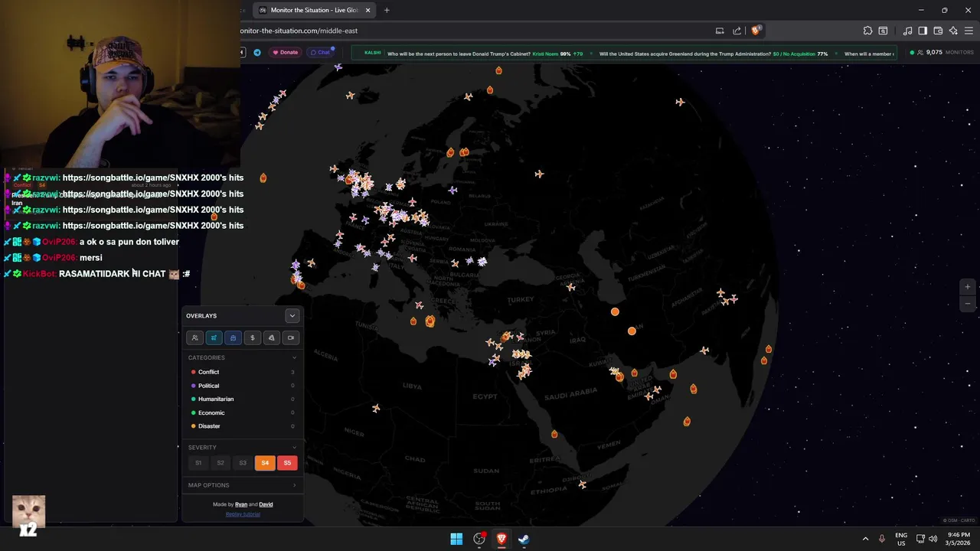Open the tab search icon

[883, 31]
